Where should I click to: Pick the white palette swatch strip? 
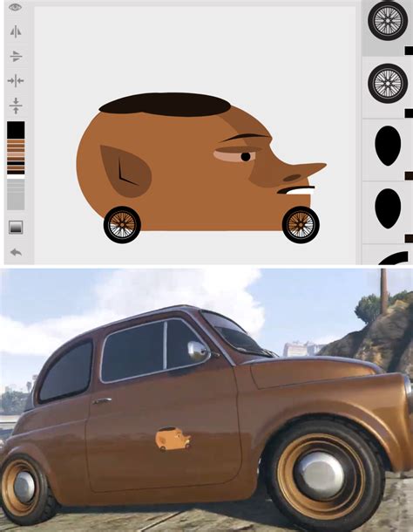[x=16, y=176]
